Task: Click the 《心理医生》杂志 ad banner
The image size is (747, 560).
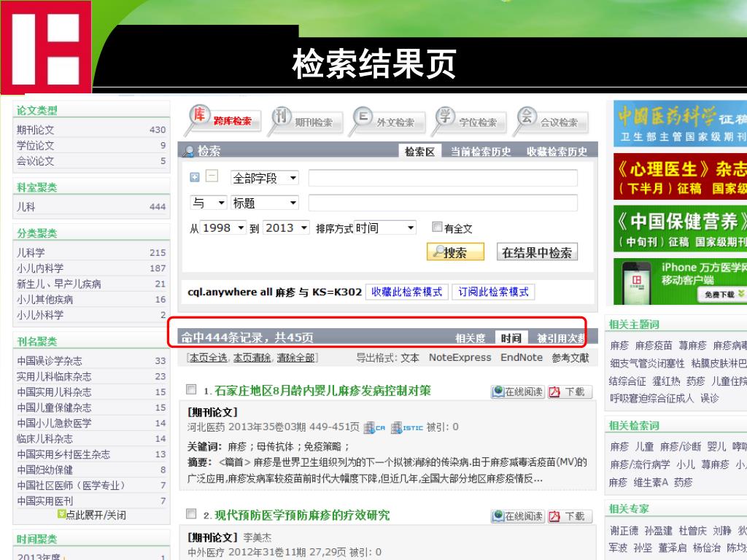Action: 680,176
